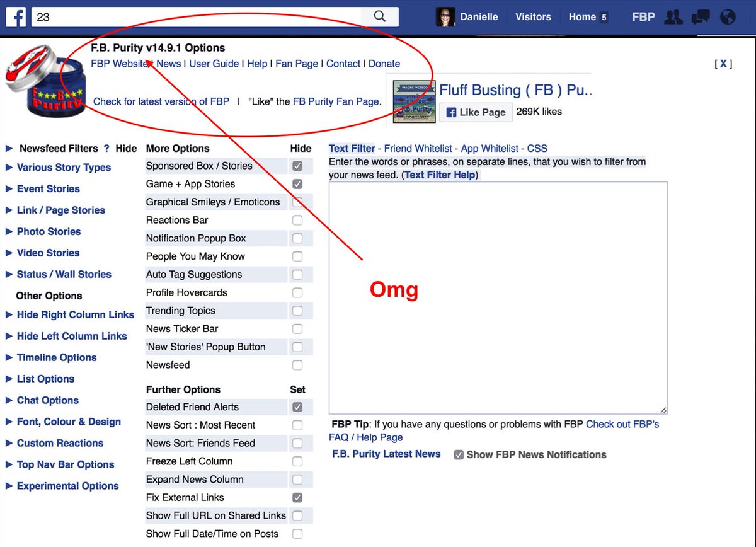Switch to Text Filter tab
Screen dimensions: 756x547
coord(352,149)
